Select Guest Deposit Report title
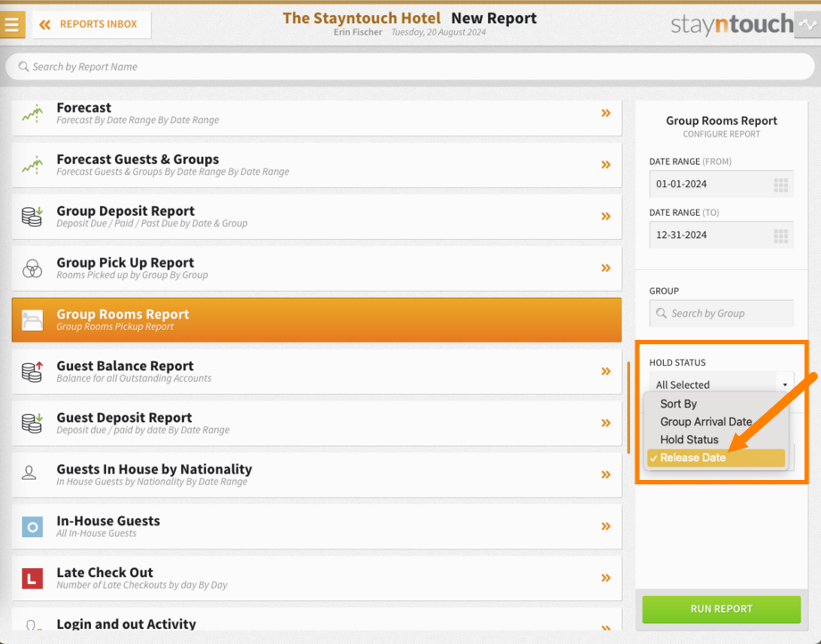 [124, 418]
